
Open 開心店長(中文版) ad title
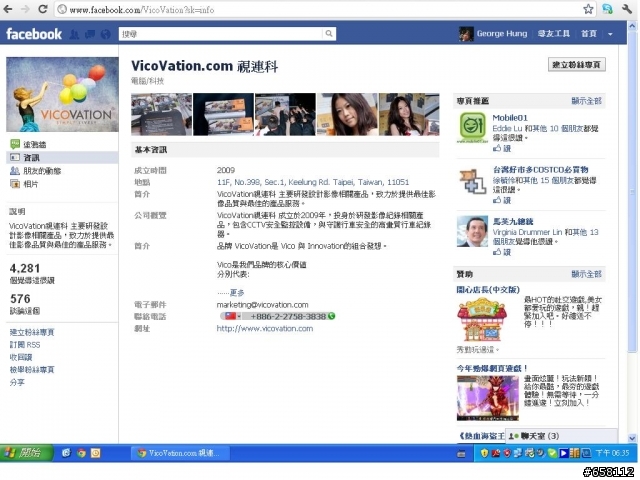pos(488,290)
